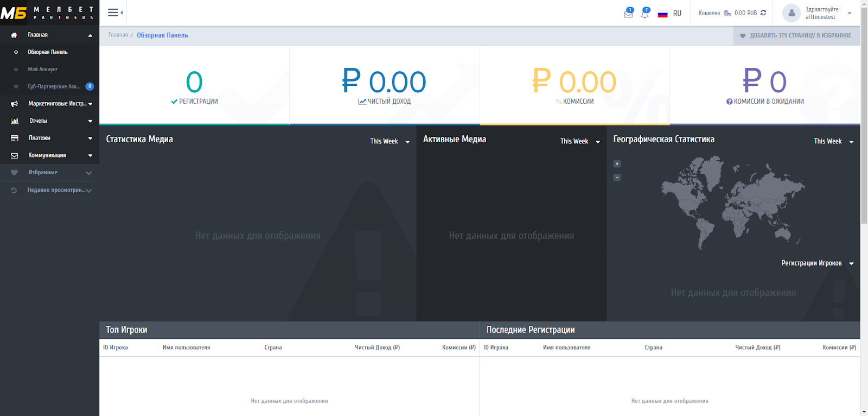Click the Обзорная Панель breadcrumb link
Viewport: 868px width, 416px height.
(x=162, y=35)
